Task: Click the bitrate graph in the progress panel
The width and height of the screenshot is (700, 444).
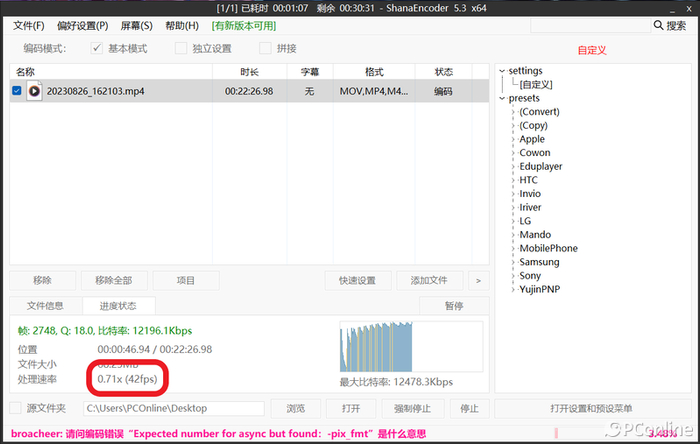Action: (411, 346)
